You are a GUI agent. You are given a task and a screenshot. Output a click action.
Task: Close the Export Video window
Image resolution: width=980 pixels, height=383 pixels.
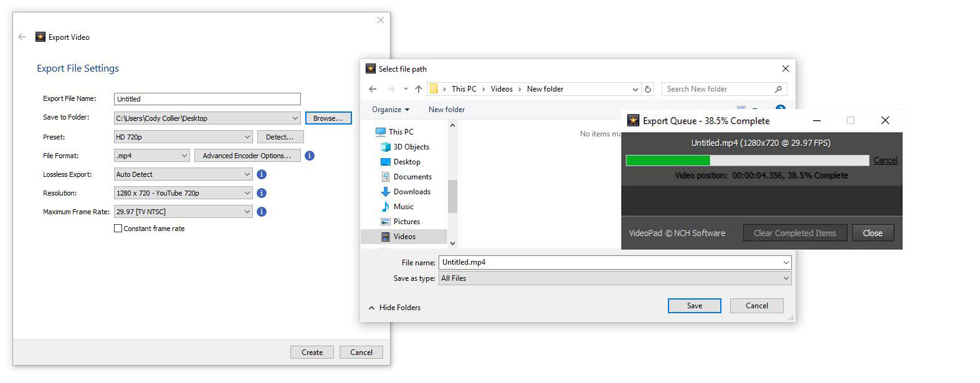click(380, 20)
